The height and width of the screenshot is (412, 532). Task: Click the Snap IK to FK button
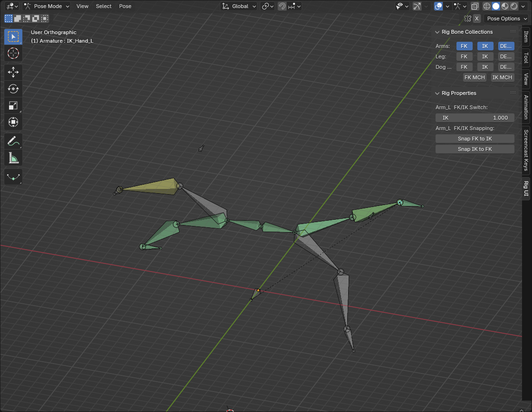[475, 149]
